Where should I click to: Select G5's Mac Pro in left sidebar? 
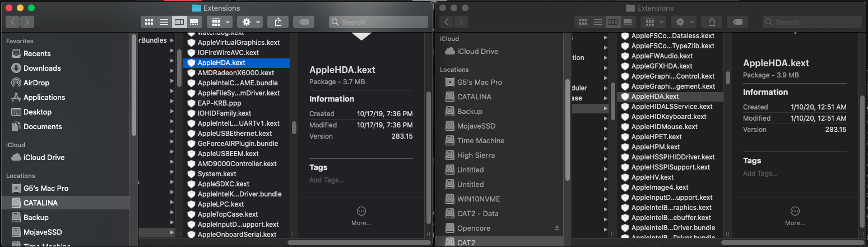pyautogui.click(x=46, y=188)
